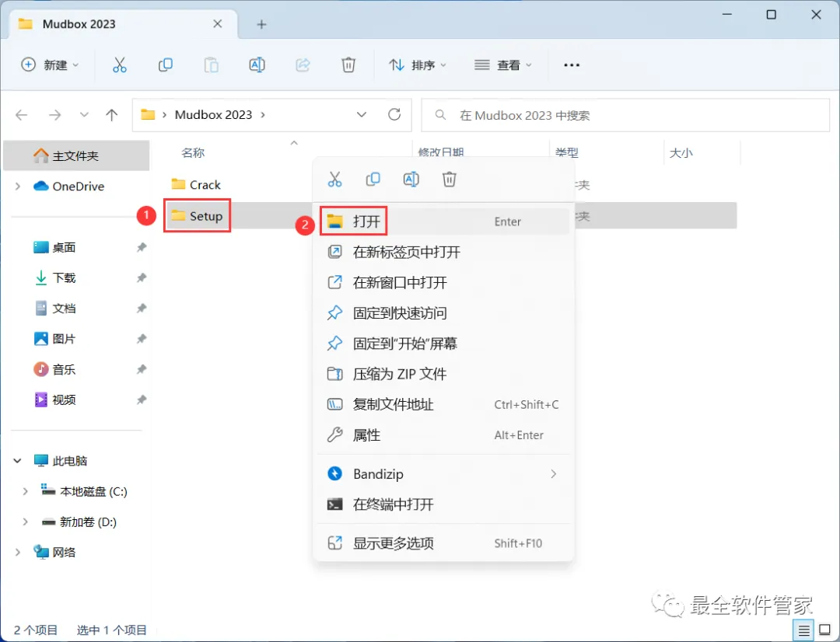Choose 固定到"开始"屏幕

(x=443, y=344)
